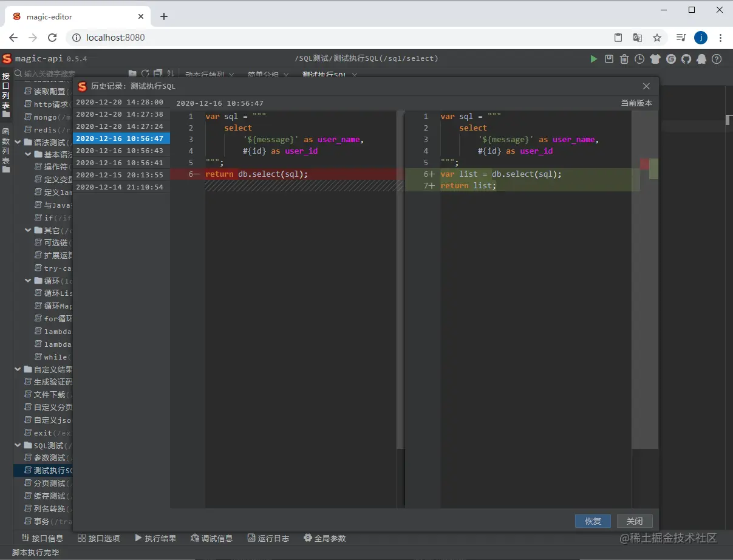
Task: Click the 读取配置 tree item
Action: coord(48,92)
